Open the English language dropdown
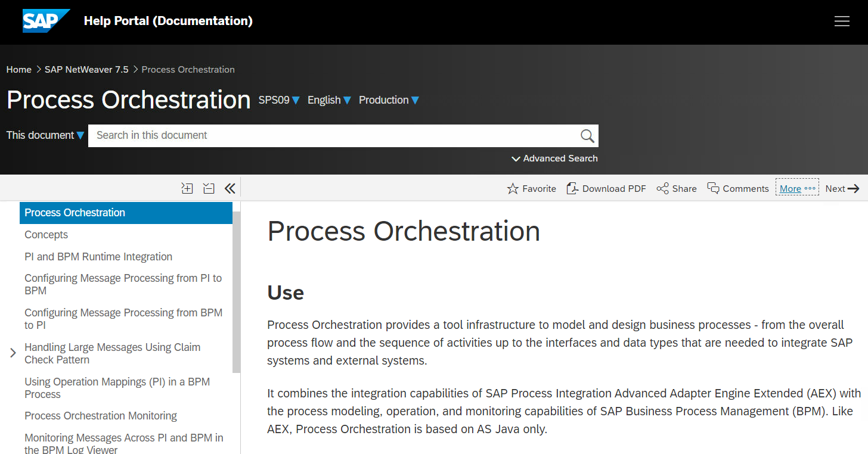The image size is (868, 454). pyautogui.click(x=329, y=100)
